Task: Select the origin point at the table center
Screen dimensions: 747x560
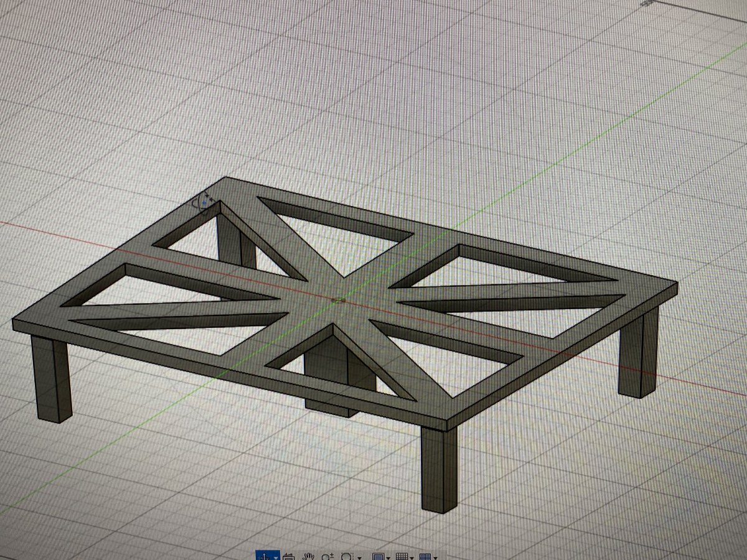Action: pos(338,301)
